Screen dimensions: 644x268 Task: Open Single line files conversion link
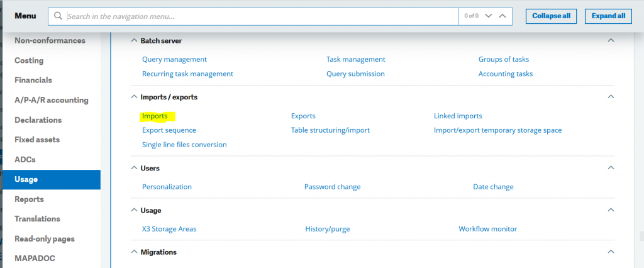(184, 145)
